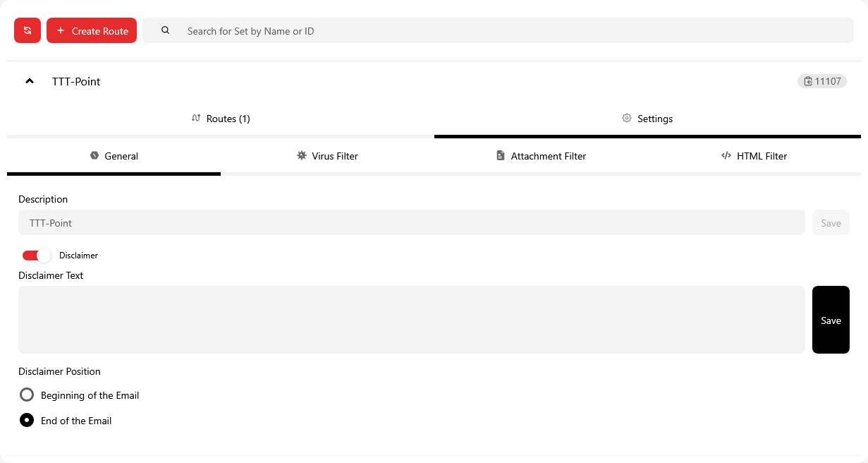
Task: Copy set ID 11107 via clipboard icon
Action: click(x=808, y=81)
